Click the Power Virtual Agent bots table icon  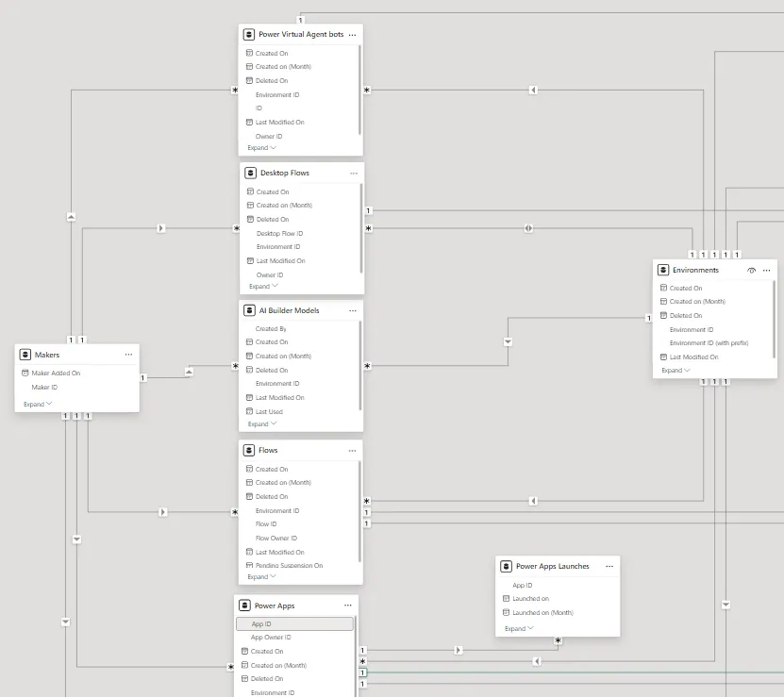pos(248,35)
